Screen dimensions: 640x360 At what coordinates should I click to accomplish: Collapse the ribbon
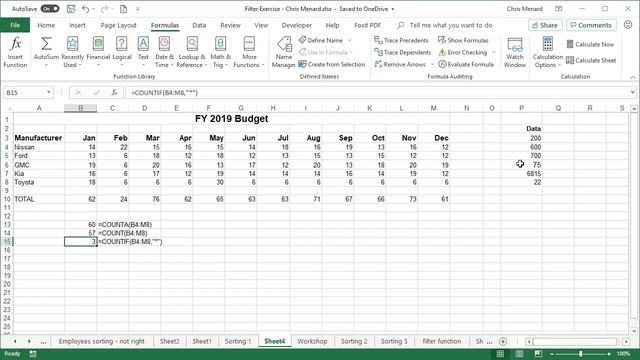click(x=632, y=77)
